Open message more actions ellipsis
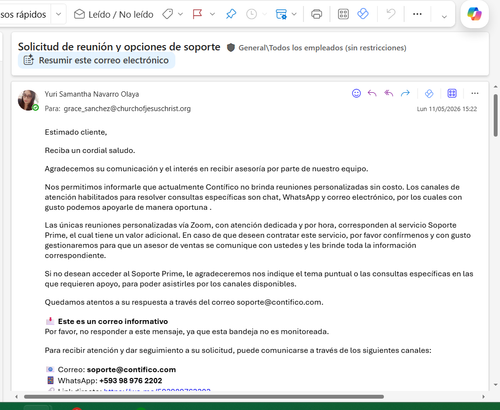500x410 pixels. tap(475, 93)
